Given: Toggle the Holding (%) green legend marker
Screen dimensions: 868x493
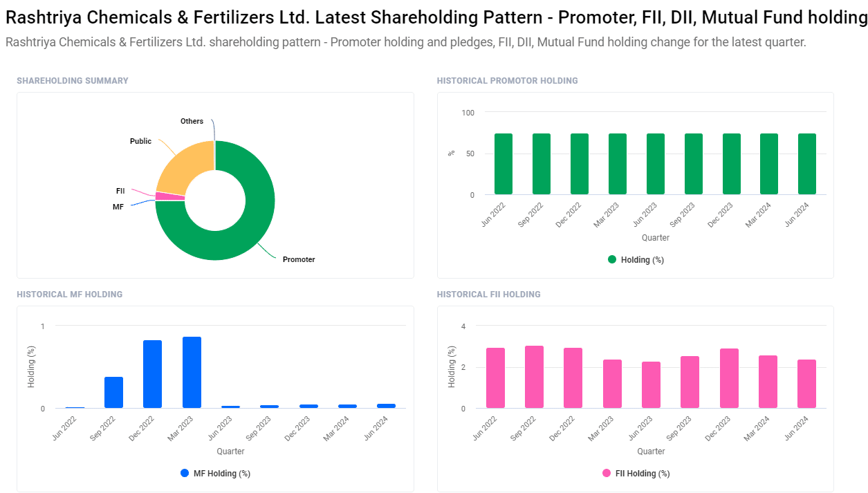Looking at the screenshot, I should pyautogui.click(x=612, y=260).
